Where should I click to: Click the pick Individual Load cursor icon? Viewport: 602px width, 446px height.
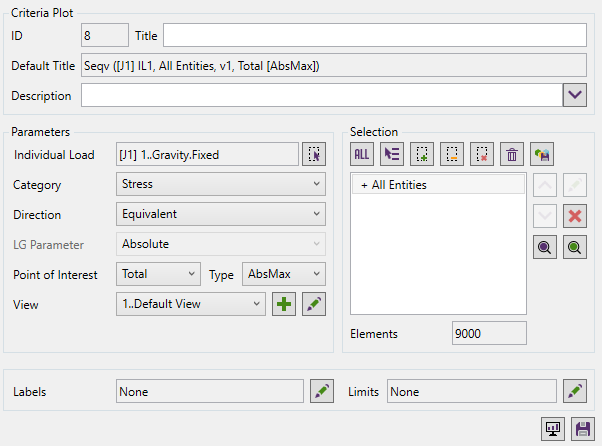tap(314, 154)
